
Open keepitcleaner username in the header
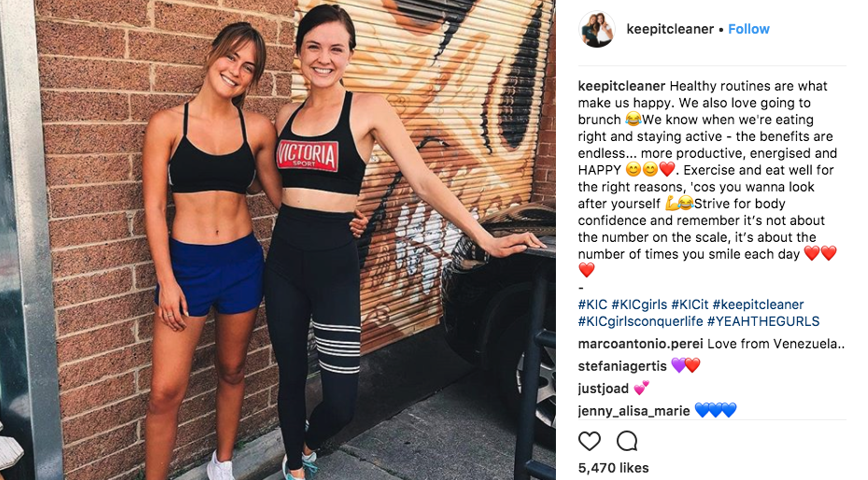tap(670, 29)
